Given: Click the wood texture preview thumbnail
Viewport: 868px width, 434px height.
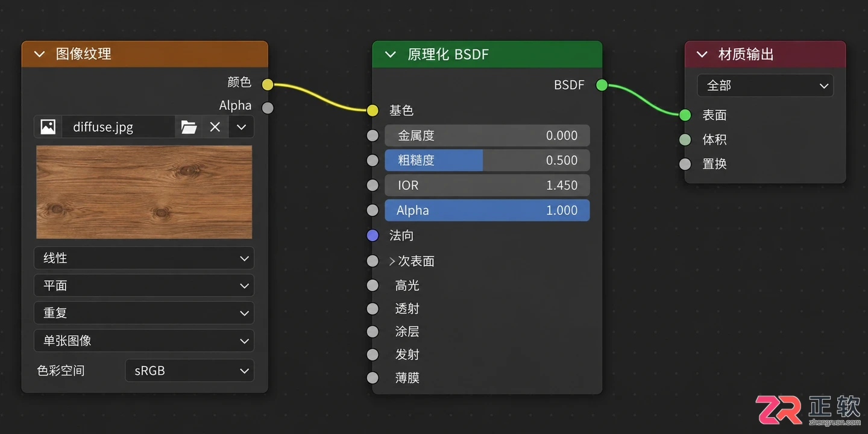Looking at the screenshot, I should pyautogui.click(x=144, y=192).
